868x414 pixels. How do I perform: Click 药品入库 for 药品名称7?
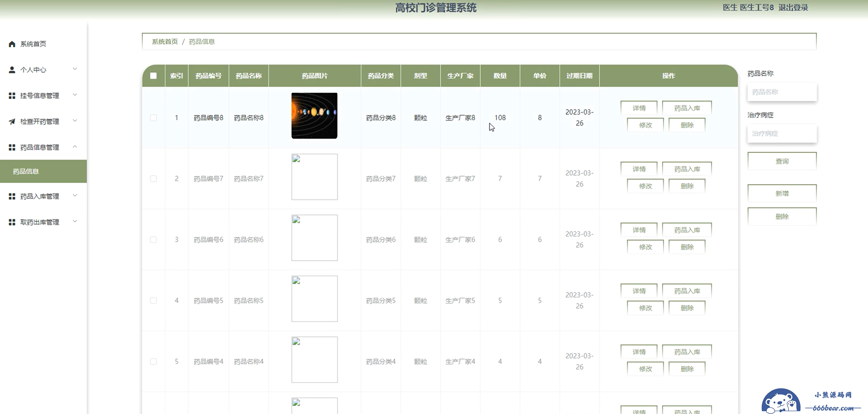(687, 169)
